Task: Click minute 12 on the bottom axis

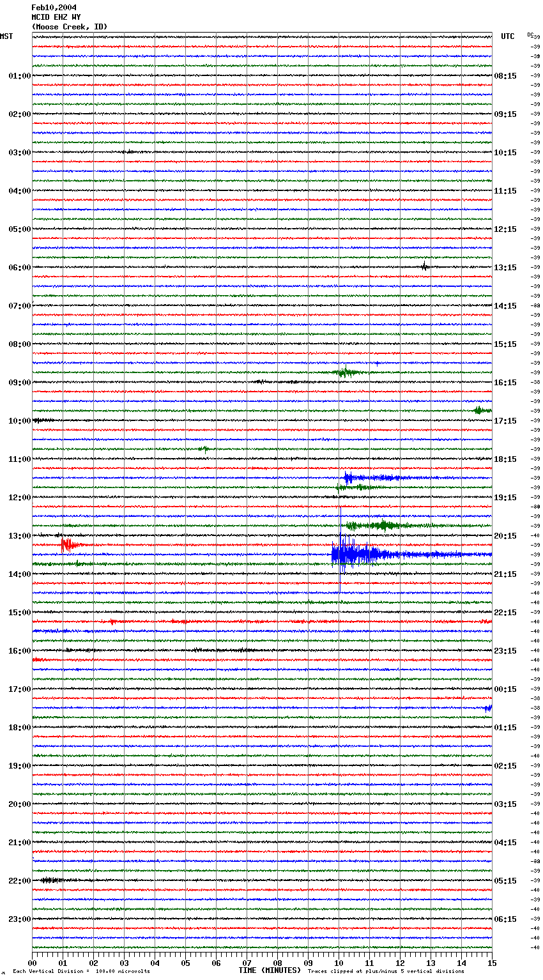Action: point(400,963)
